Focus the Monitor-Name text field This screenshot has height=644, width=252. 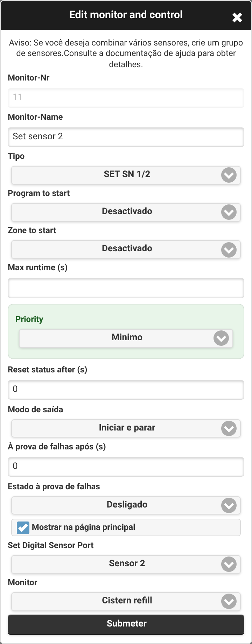coord(126,137)
